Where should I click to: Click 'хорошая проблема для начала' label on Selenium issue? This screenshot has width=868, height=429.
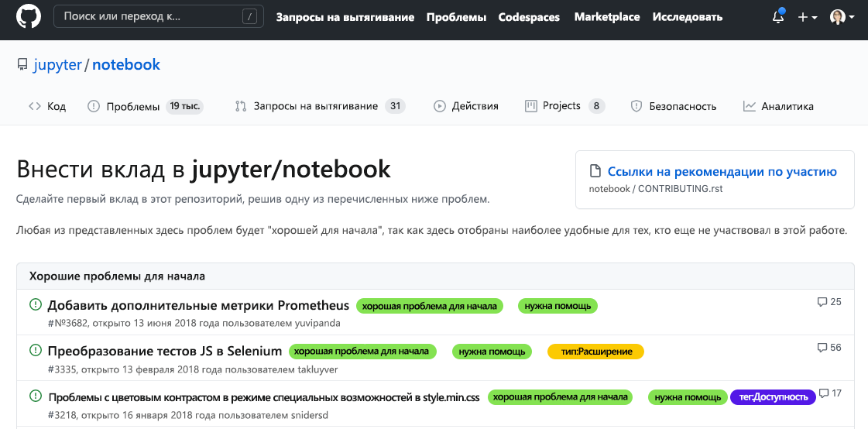tap(362, 352)
